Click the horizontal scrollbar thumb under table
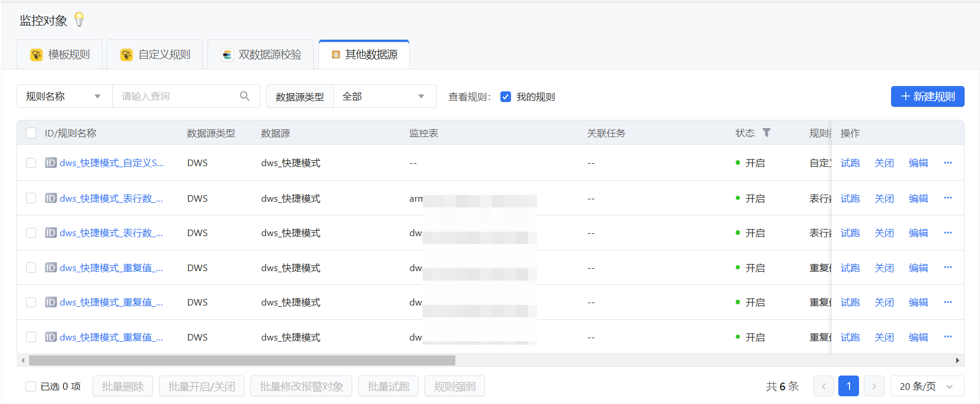 (242, 360)
